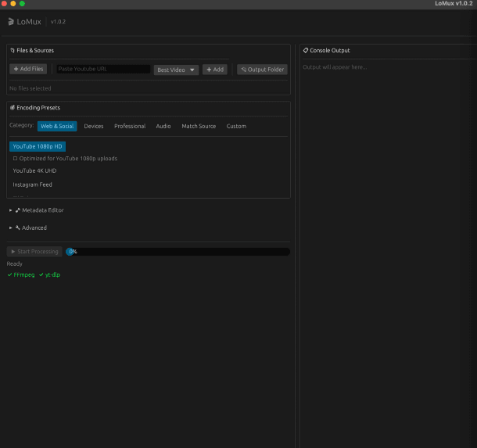Click the No files selected text
Image resolution: width=477 pixels, height=448 pixels.
coord(30,88)
